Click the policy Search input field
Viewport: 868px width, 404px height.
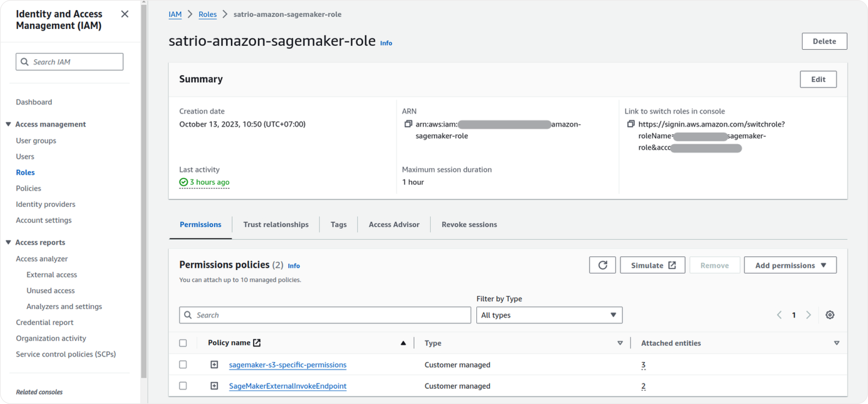click(x=325, y=315)
